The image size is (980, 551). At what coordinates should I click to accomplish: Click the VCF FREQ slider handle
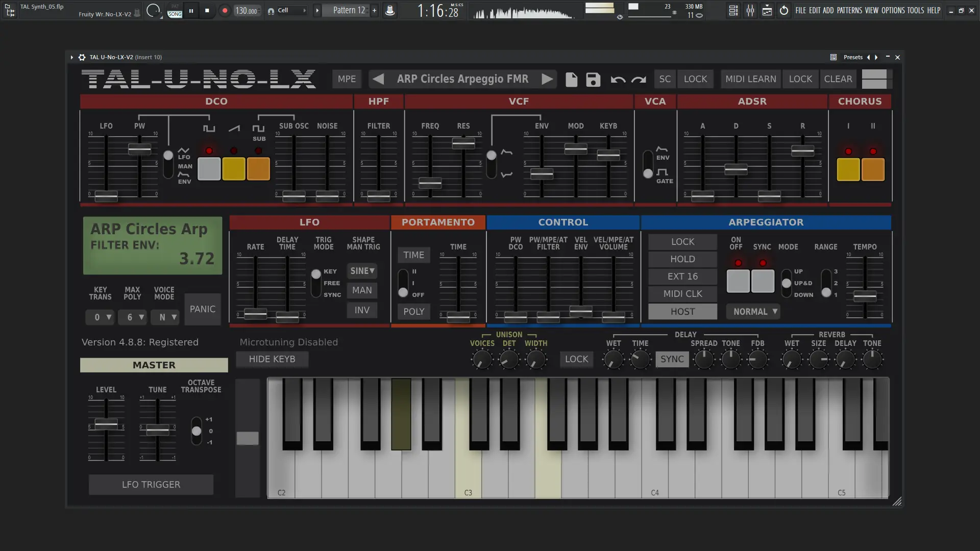430,183
